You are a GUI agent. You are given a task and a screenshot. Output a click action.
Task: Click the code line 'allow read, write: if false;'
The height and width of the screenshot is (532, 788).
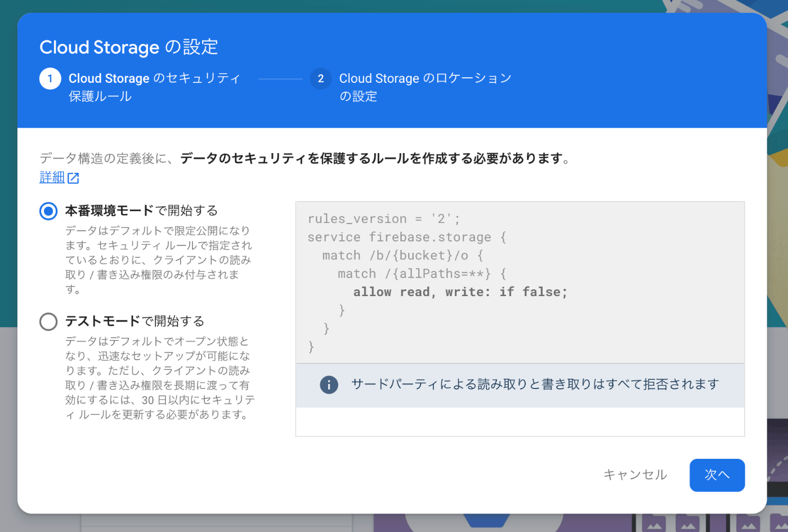click(x=460, y=292)
